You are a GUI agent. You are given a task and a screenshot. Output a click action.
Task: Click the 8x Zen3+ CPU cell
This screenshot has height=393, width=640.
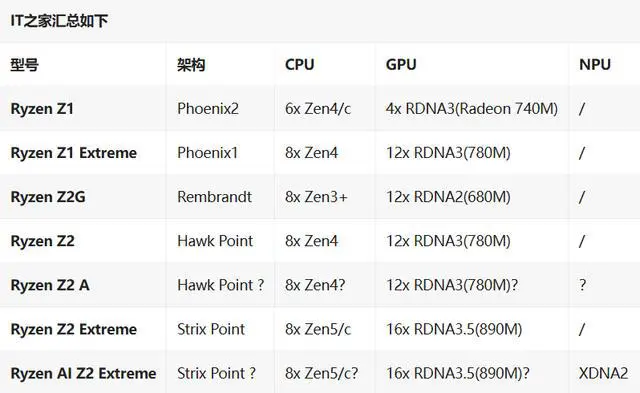coord(316,197)
